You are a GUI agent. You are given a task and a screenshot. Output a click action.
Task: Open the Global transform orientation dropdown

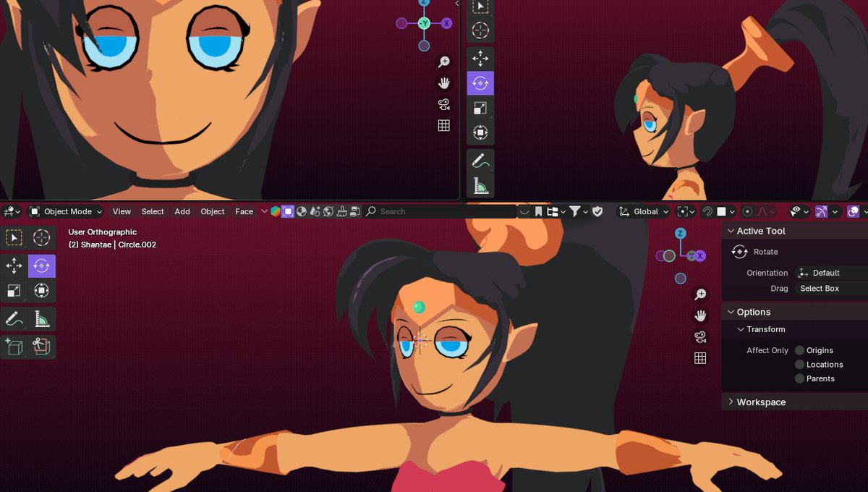pyautogui.click(x=644, y=211)
